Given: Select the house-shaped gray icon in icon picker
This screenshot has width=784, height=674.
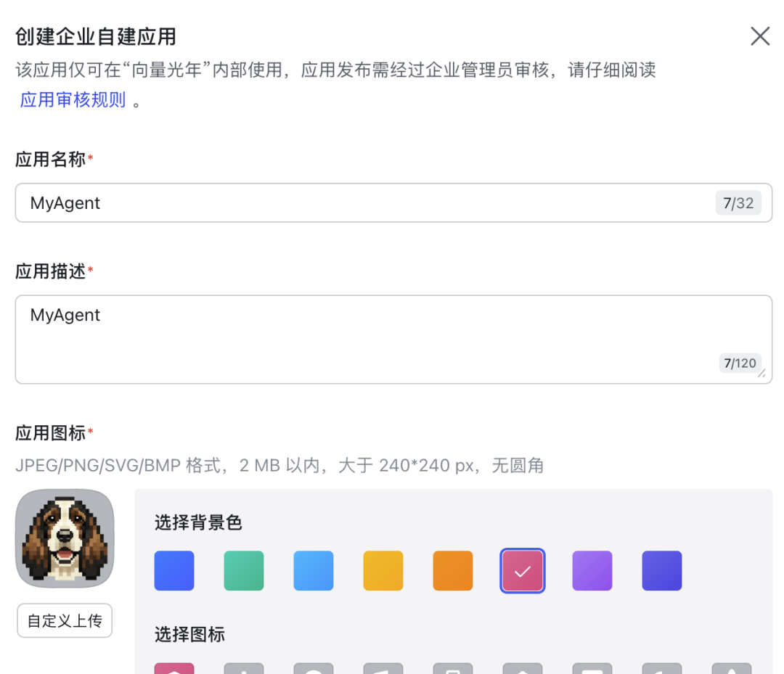Looking at the screenshot, I should coord(523,667).
